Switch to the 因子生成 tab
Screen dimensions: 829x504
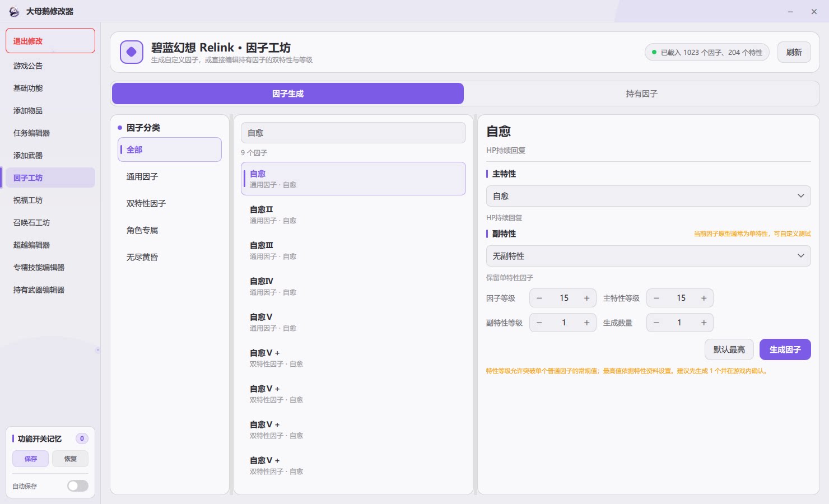(288, 94)
